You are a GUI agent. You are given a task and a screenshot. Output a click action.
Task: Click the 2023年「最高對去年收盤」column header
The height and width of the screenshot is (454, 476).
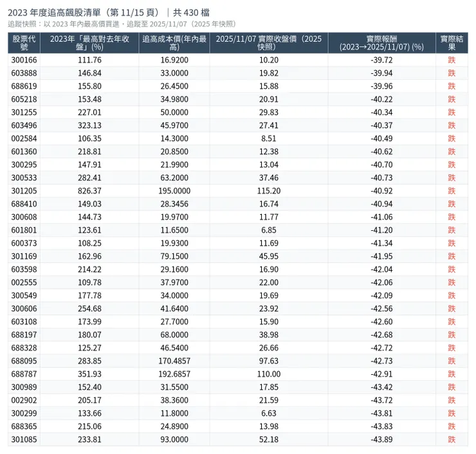(x=89, y=43)
